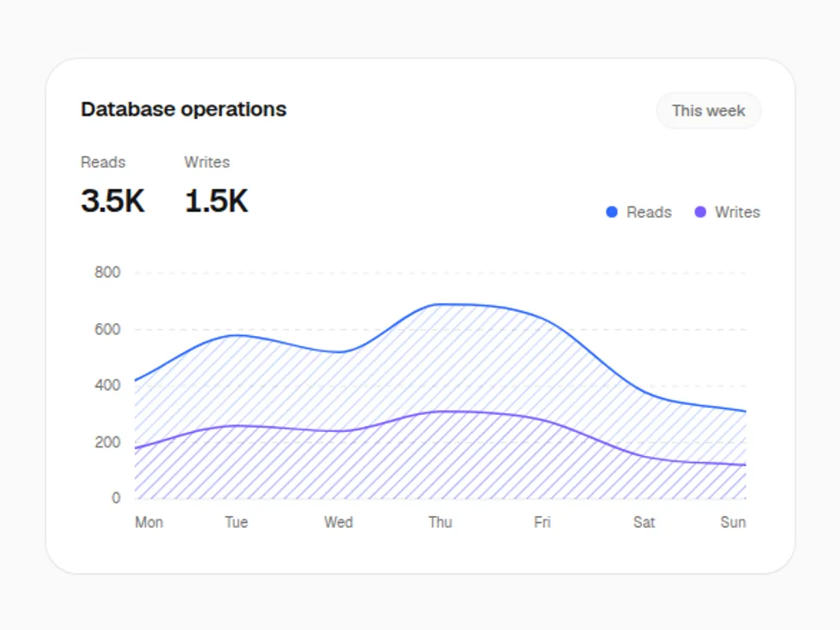Screen dimensions: 840x630
Task: Click the Mon label on x-axis
Action: pyautogui.click(x=149, y=522)
